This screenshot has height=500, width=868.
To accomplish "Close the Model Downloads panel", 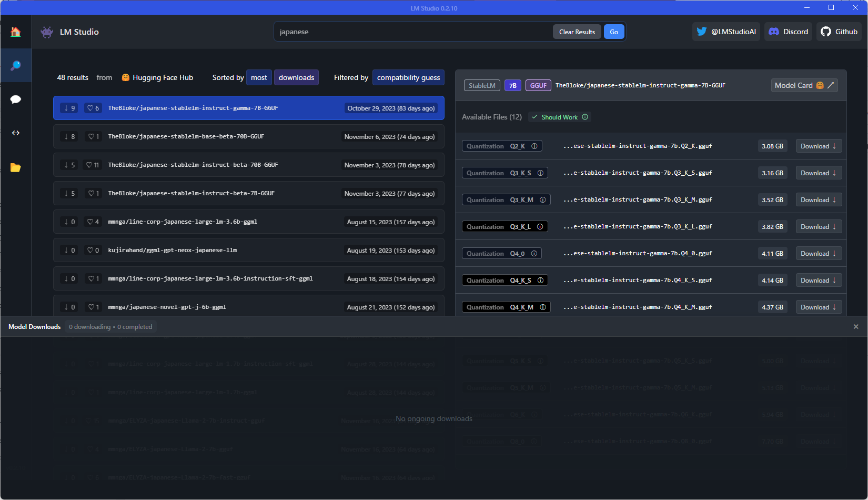I will pos(856,327).
